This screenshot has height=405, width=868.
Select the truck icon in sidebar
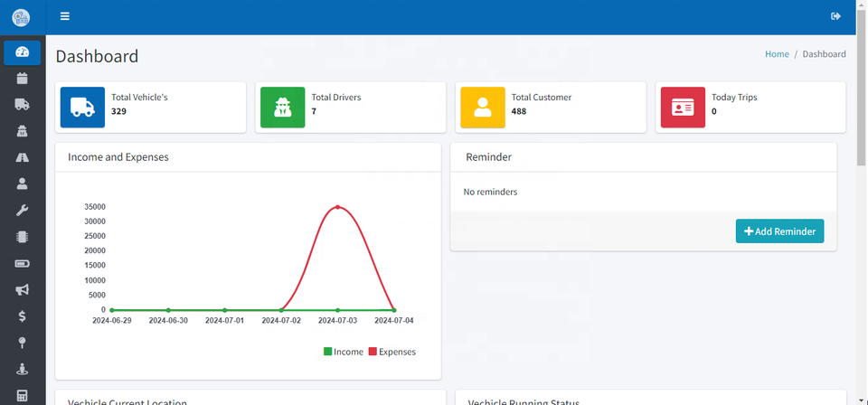click(23, 105)
